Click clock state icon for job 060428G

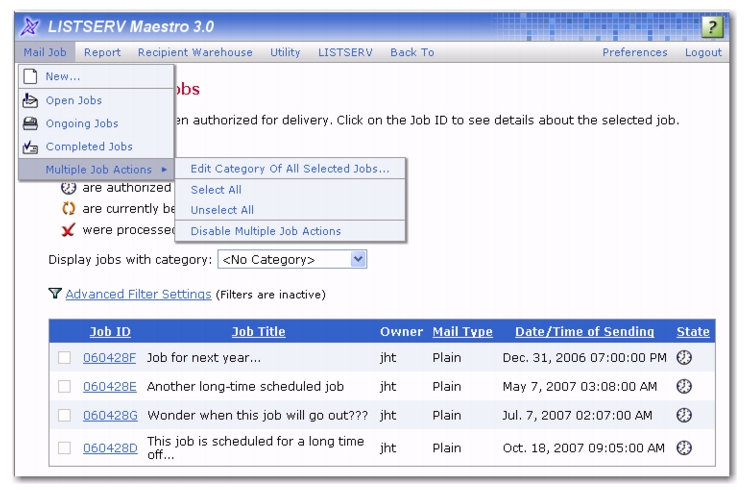point(684,415)
